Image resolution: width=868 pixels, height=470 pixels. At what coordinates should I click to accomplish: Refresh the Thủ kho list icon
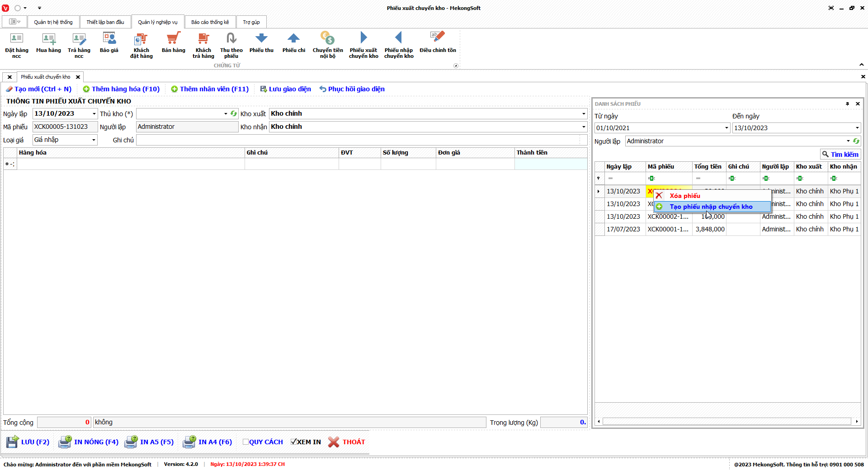click(234, 114)
